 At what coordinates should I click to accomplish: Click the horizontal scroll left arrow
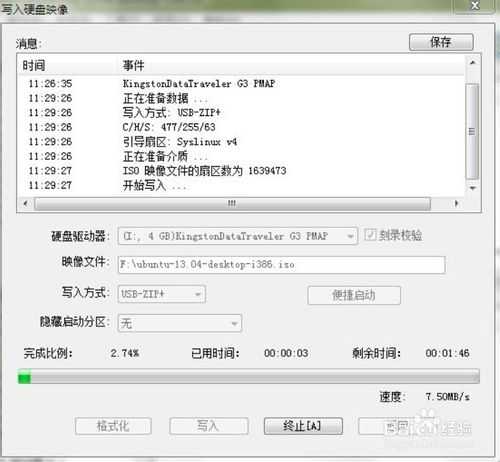pyautogui.click(x=25, y=203)
